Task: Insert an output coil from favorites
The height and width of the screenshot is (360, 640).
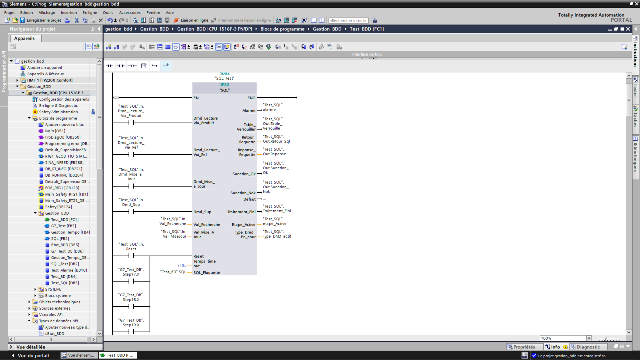Action: [132, 65]
